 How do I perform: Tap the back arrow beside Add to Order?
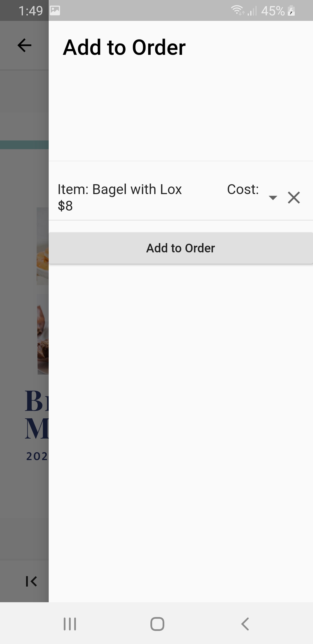(24, 45)
